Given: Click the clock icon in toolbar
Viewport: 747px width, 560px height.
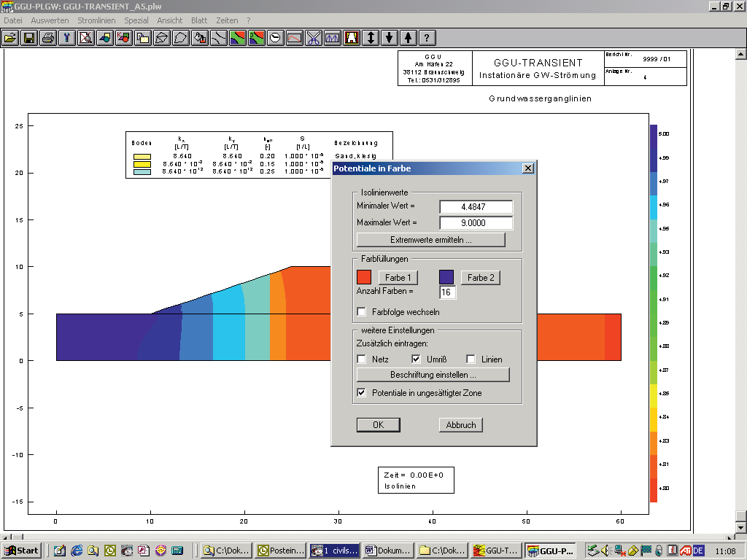Looking at the screenshot, I should click(x=276, y=38).
